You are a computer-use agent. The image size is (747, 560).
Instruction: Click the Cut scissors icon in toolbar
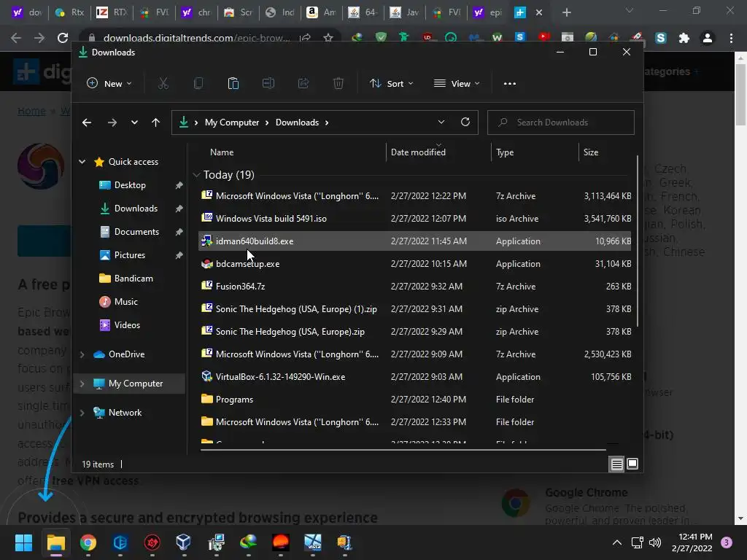click(x=163, y=83)
